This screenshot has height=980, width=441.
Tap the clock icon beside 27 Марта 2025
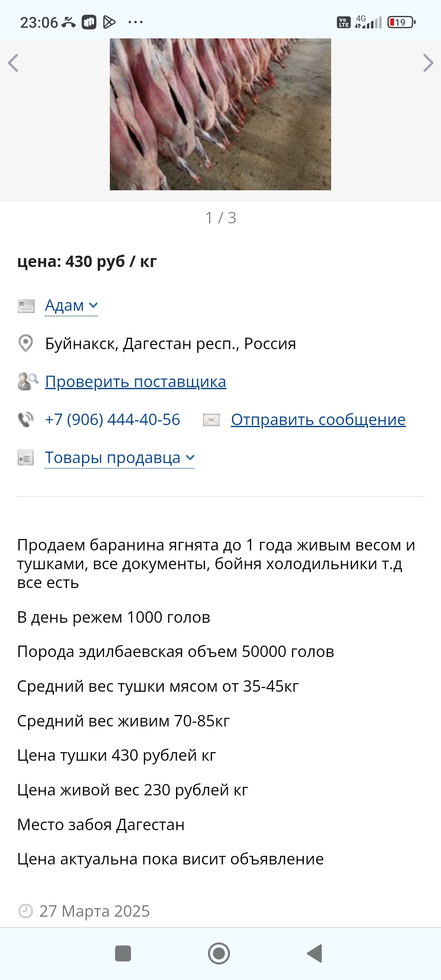[x=26, y=911]
